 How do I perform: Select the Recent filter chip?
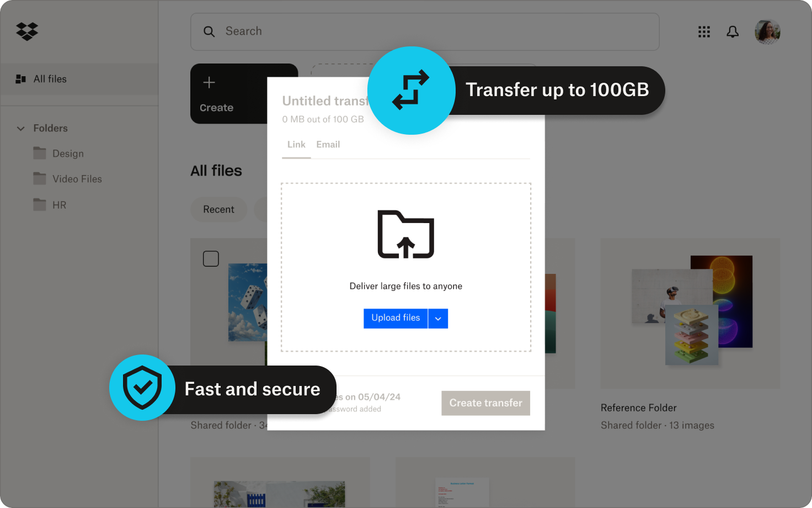pyautogui.click(x=218, y=210)
